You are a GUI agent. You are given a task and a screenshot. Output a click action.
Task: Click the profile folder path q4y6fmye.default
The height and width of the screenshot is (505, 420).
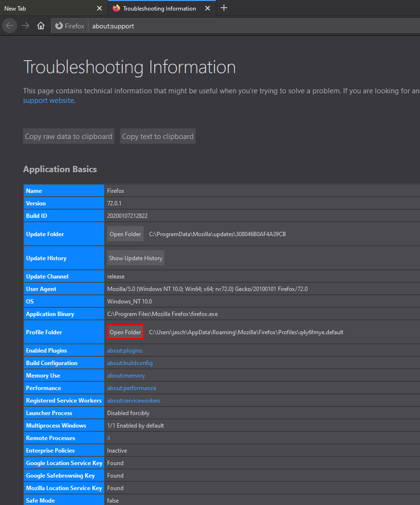pos(246,332)
